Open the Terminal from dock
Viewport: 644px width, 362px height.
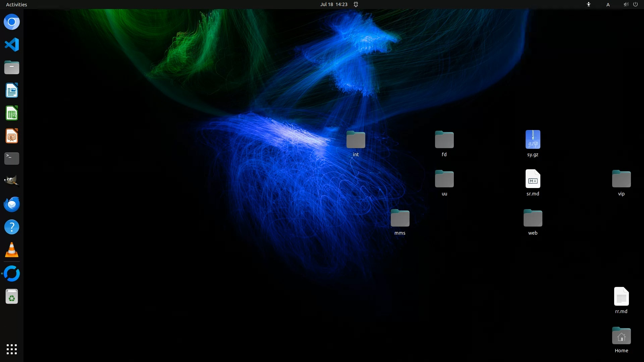(x=12, y=159)
